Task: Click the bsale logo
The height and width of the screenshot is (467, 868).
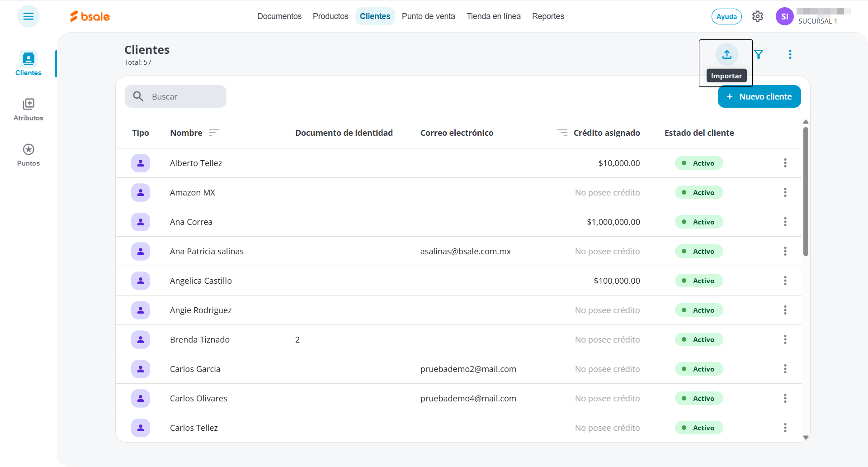Action: [90, 16]
